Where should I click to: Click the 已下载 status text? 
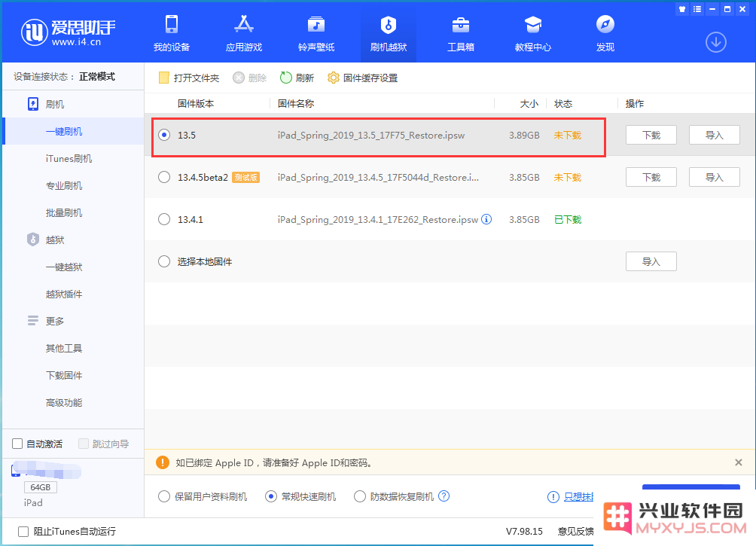[568, 219]
